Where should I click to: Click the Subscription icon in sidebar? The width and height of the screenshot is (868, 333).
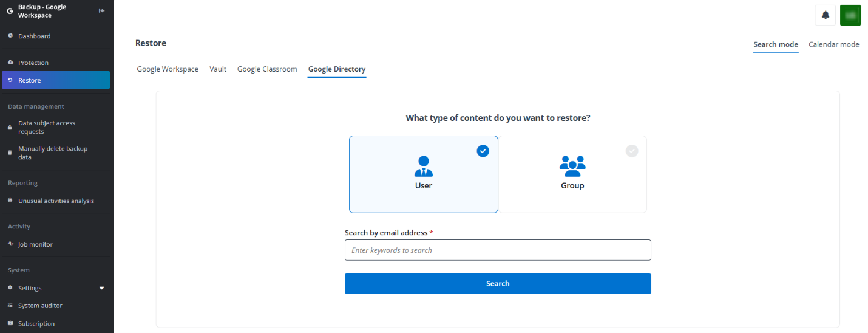pyautogui.click(x=10, y=323)
